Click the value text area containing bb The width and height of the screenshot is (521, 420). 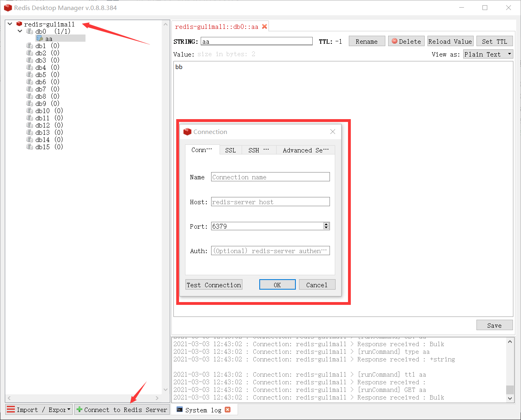coord(343,189)
